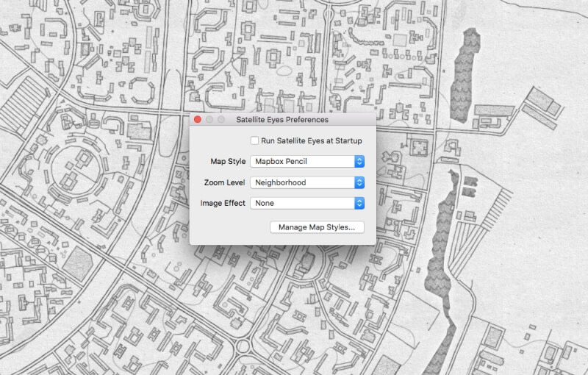Close the Satellite Eyes Preferences window
588x375 pixels.
pyautogui.click(x=198, y=120)
